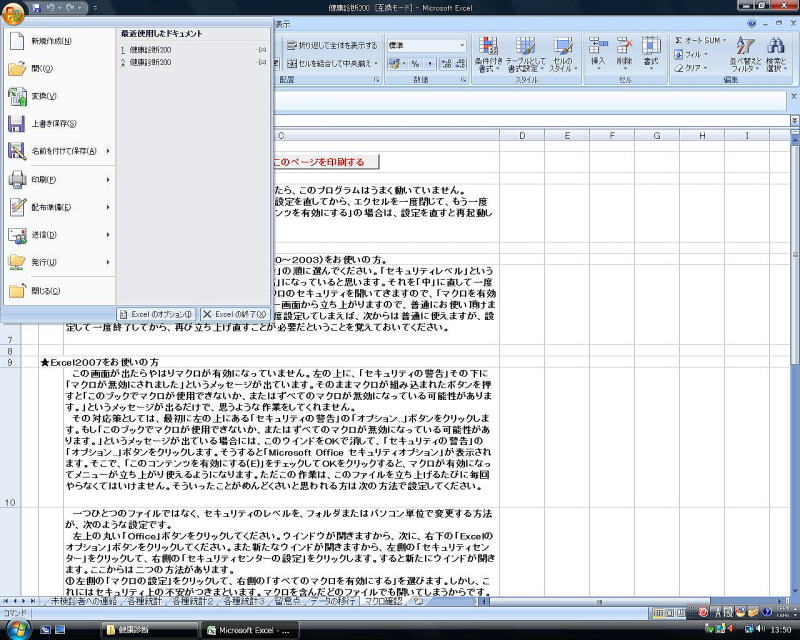Click the decrease decimal icon
This screenshot has width=800, height=640.
click(x=460, y=64)
